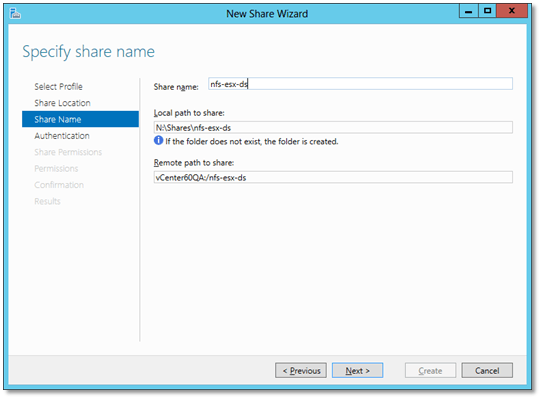Minimize the New Share Wizard window
Image resolution: width=541 pixels, height=399 pixels.
[x=469, y=11]
